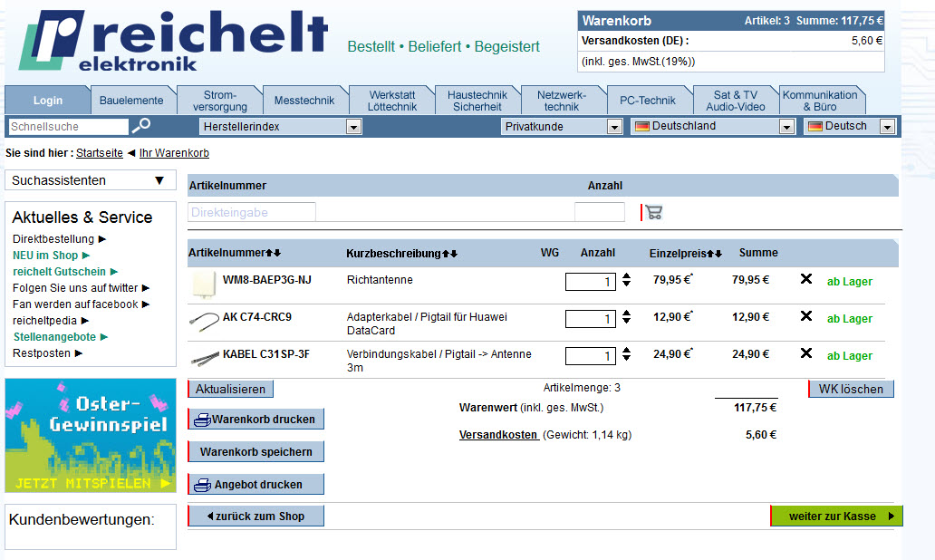935x560 pixels.
Task: Sort by Kurzbeschreibung using sort arrows
Action: point(449,254)
